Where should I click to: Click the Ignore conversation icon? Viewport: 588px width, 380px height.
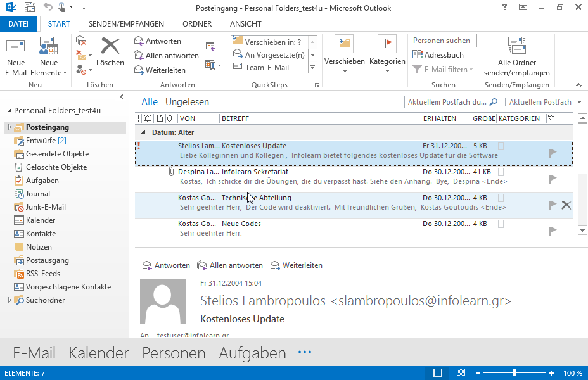[81, 41]
